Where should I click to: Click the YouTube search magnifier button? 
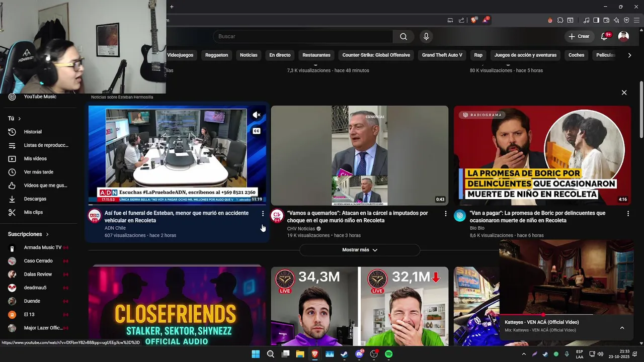coord(404,36)
